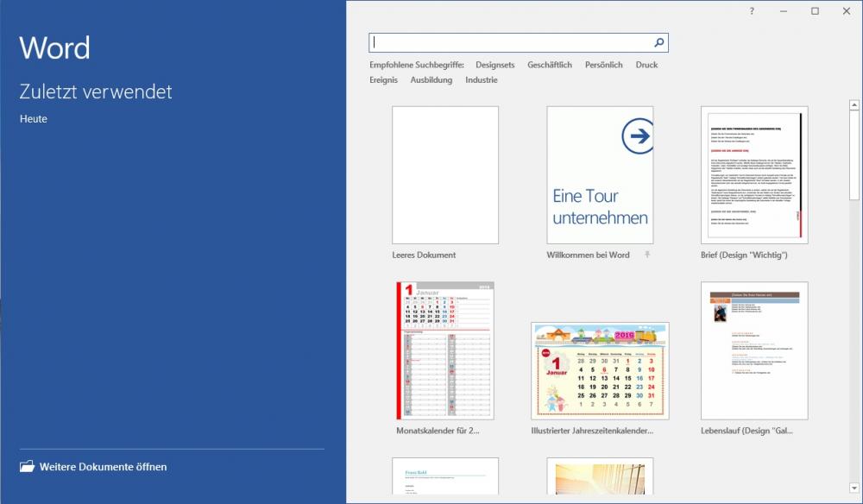Choose the Illustrierter Jahreszeitenkalender thumbnail

coord(600,371)
